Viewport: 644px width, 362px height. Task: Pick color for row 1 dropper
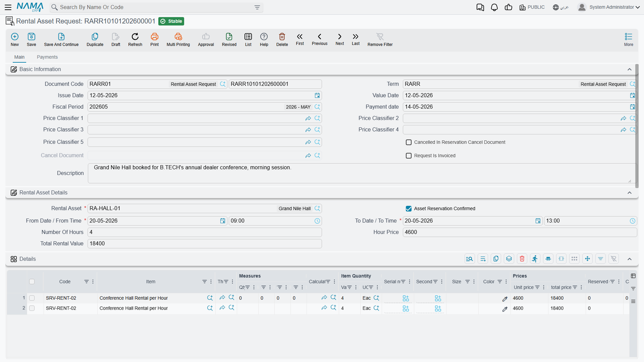coord(505,299)
